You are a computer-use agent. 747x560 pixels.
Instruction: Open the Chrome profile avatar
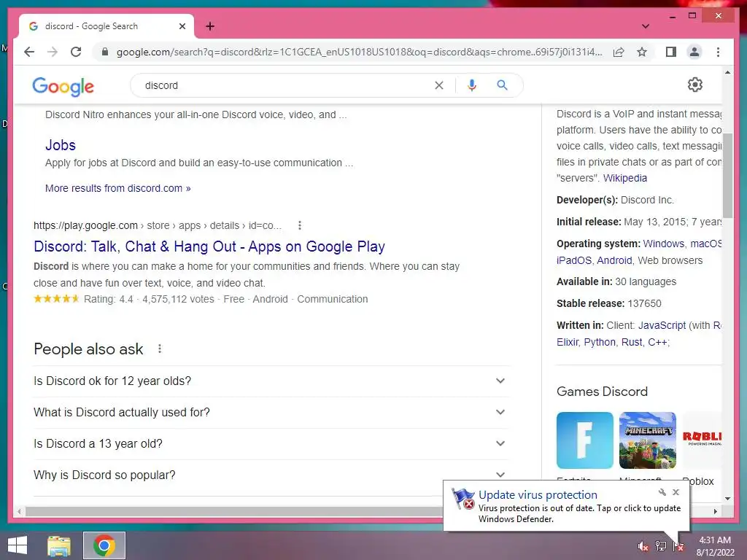point(694,52)
